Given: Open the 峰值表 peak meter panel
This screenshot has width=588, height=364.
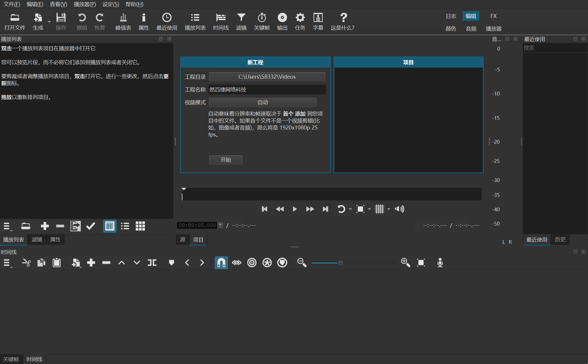Looking at the screenshot, I should coord(123,22).
